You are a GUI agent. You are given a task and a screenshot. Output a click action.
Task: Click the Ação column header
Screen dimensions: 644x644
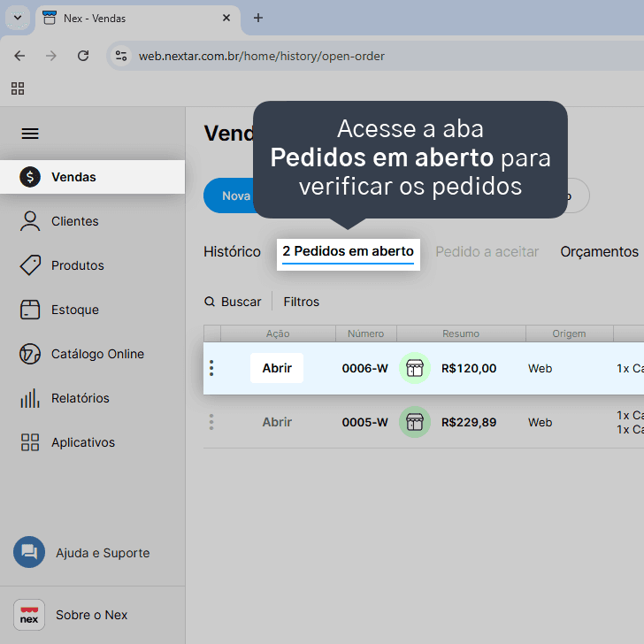(278, 333)
